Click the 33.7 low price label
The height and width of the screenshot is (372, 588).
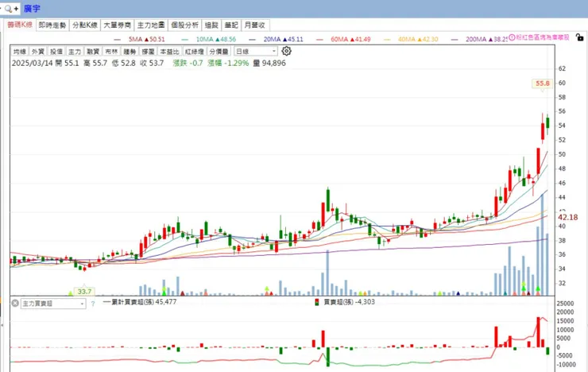[x=84, y=292]
